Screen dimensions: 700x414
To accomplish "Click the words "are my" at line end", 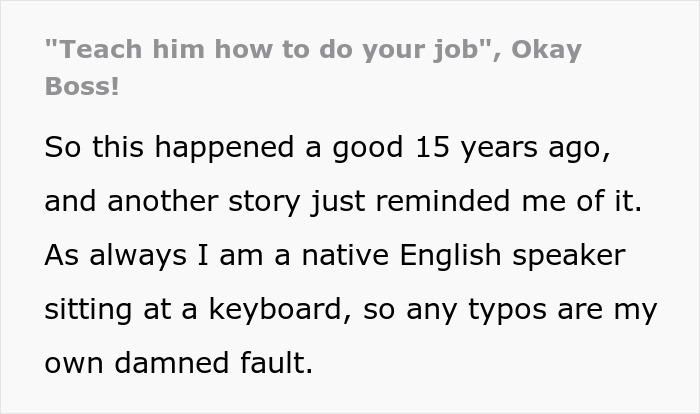I will click(x=618, y=308).
